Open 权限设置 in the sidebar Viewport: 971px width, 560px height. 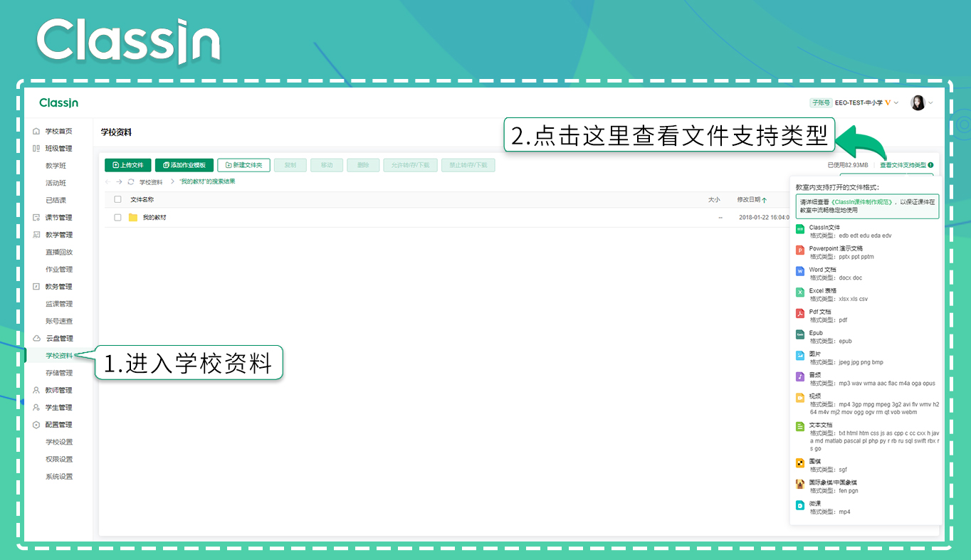(59, 460)
